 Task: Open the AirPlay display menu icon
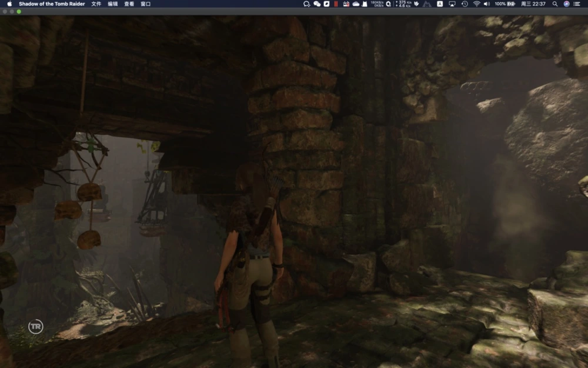click(x=452, y=4)
